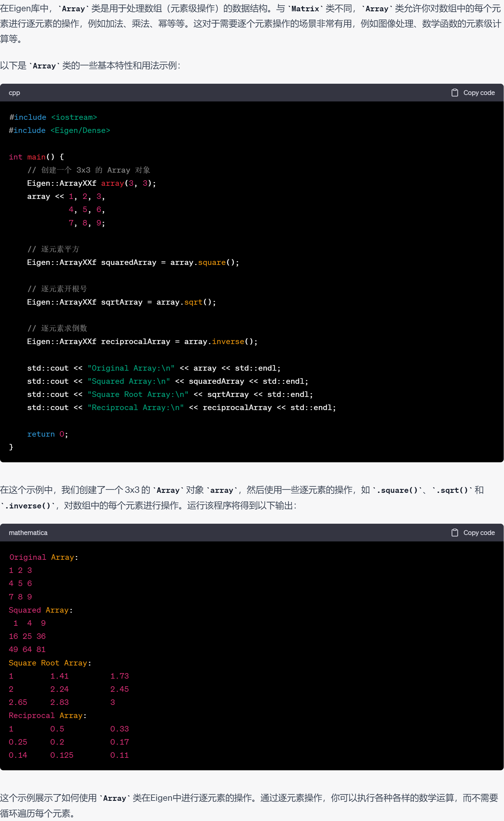Click '4, 5, 6,' code line
504x821 pixels.
pos(87,210)
